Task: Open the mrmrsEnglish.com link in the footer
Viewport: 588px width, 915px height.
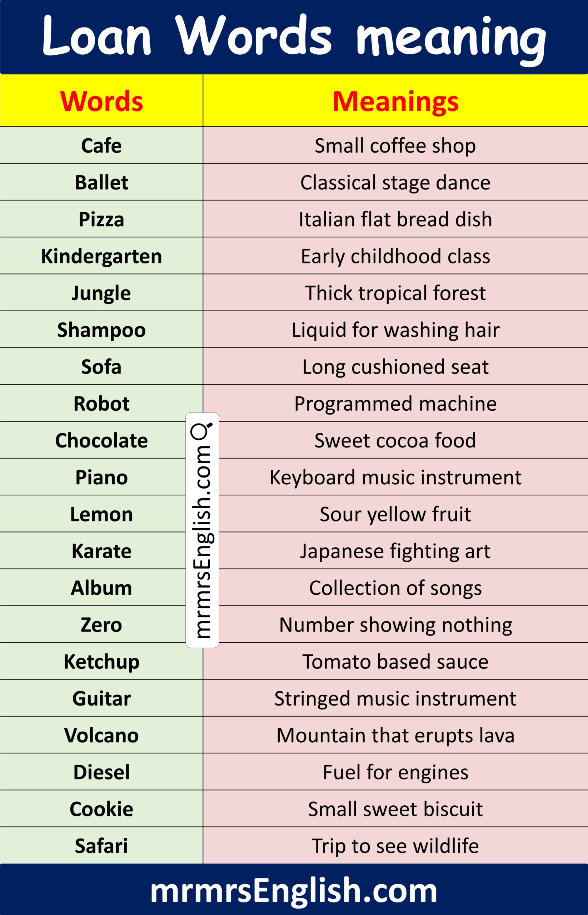Action: click(x=294, y=891)
